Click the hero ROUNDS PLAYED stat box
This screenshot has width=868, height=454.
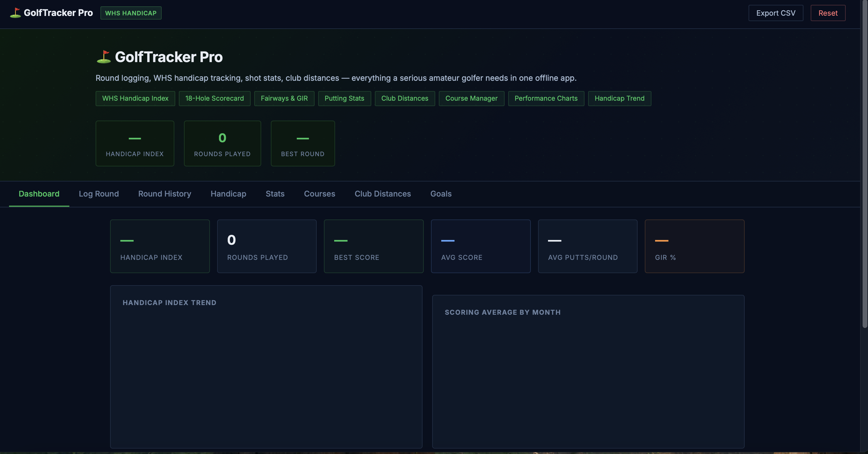(222, 143)
